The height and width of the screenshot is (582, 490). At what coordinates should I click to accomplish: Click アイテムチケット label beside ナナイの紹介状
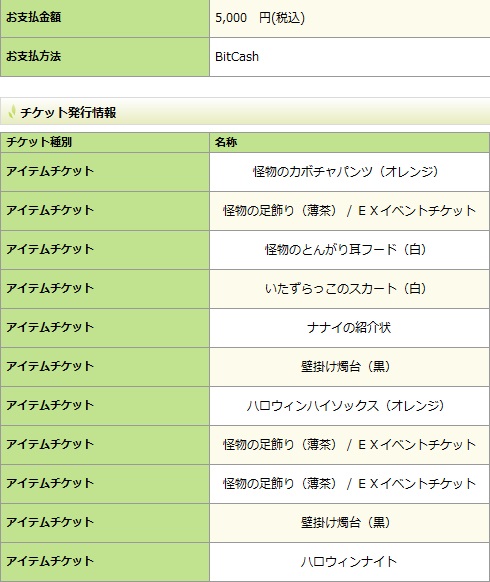coord(50,327)
